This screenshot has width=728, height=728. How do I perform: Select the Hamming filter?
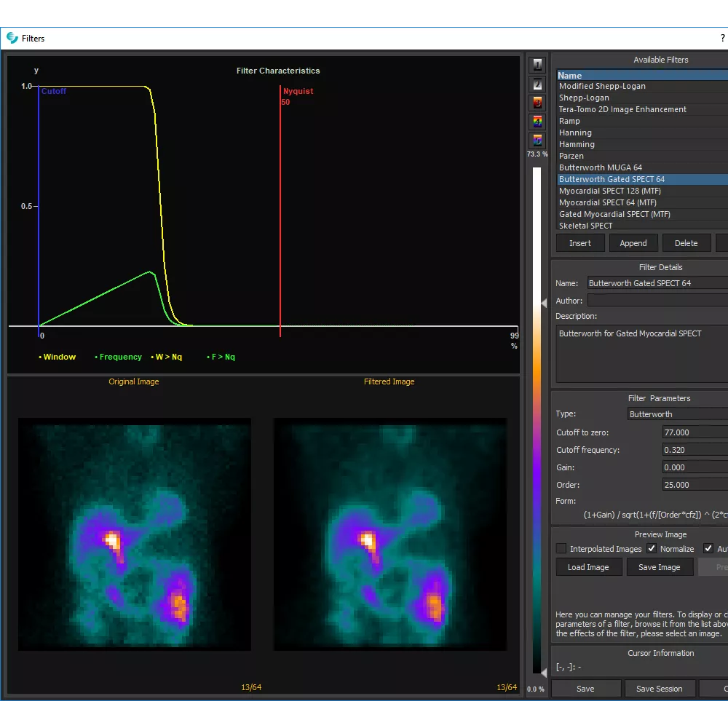coord(642,144)
